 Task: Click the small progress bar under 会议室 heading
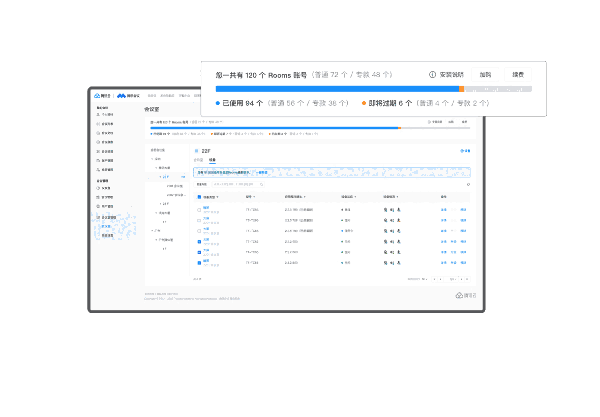[x=310, y=128]
